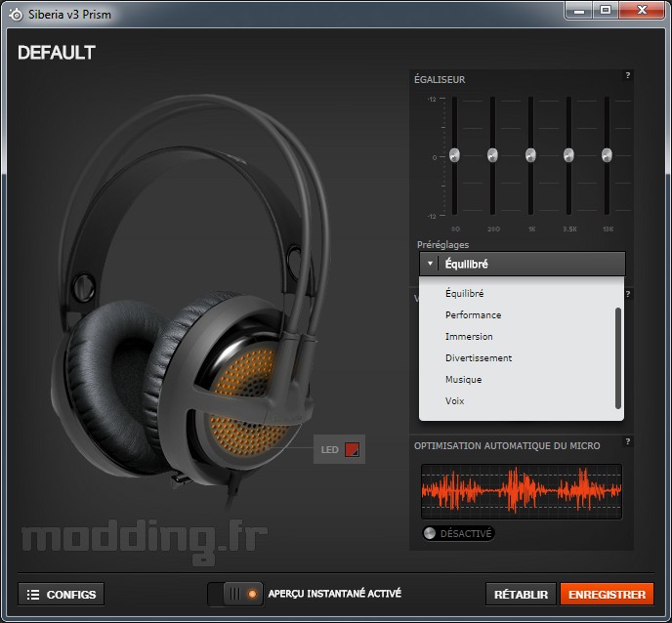The image size is (672, 623).
Task: Click the 280 Hz equalizer slider knob
Action: coord(492,155)
